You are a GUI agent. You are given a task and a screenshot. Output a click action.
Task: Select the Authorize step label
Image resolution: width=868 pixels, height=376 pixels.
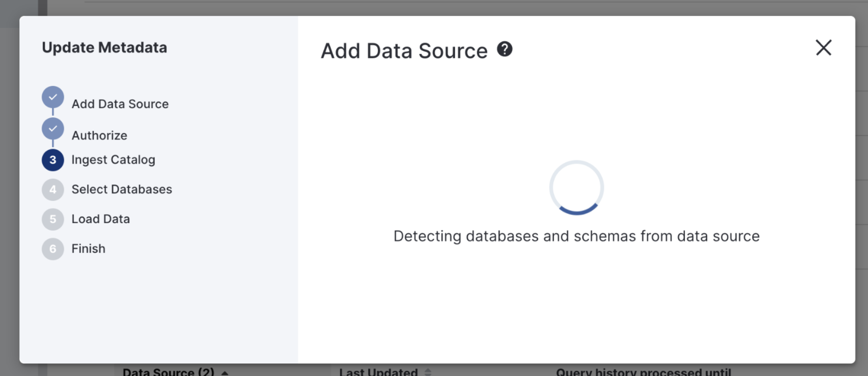[x=100, y=136]
